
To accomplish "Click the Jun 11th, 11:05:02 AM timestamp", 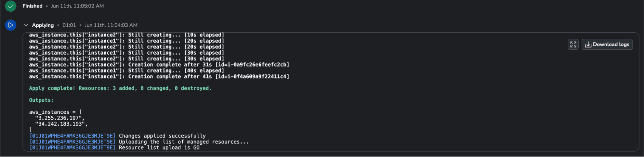I will [x=77, y=6].
